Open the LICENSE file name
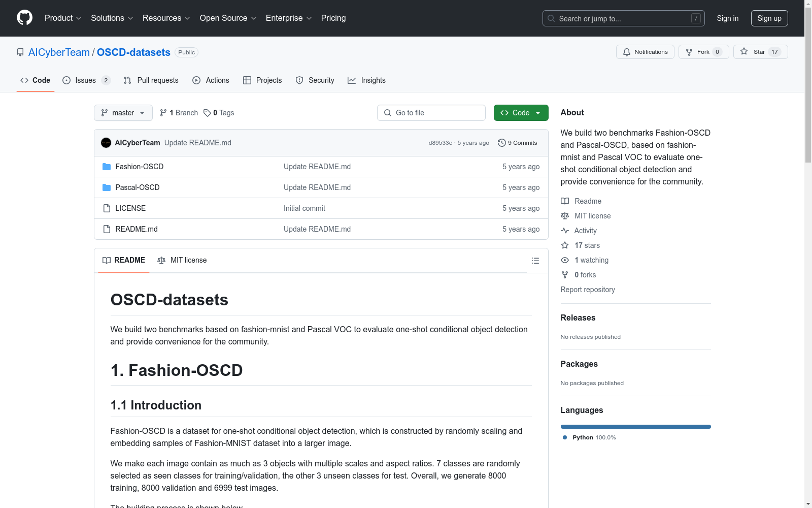812x508 pixels. (130, 208)
